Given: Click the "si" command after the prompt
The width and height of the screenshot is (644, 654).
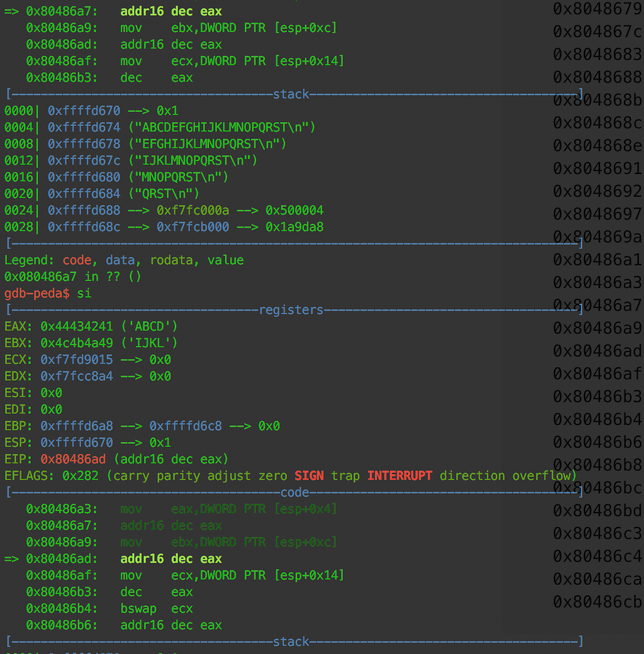Looking at the screenshot, I should 84,293.
